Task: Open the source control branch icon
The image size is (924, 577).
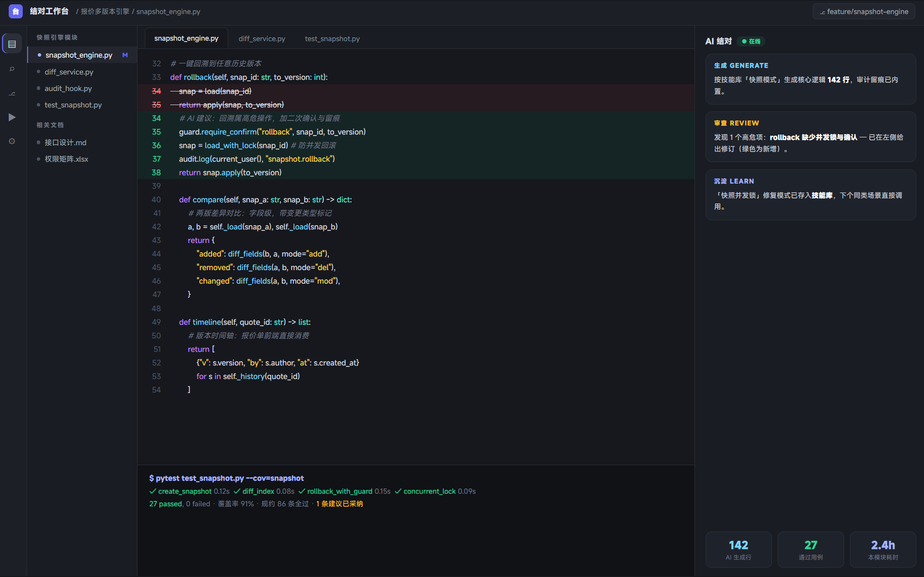Action: click(x=12, y=93)
